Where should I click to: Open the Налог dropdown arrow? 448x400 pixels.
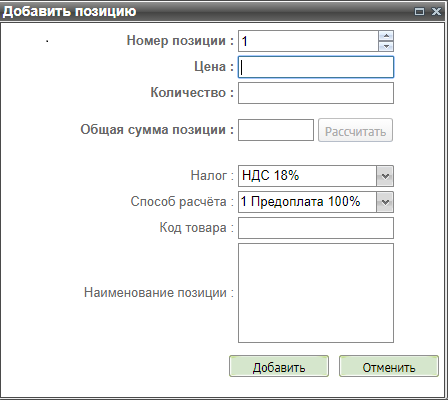pos(385,176)
